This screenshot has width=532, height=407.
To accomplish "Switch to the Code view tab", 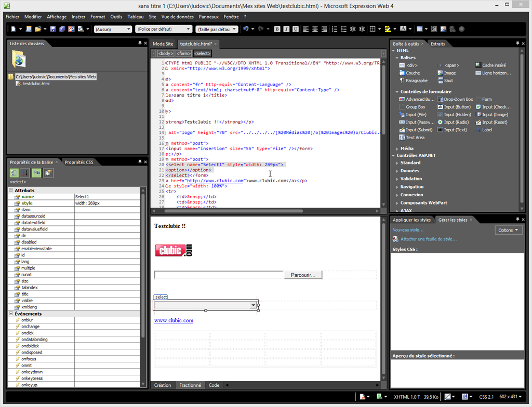I will [214, 385].
